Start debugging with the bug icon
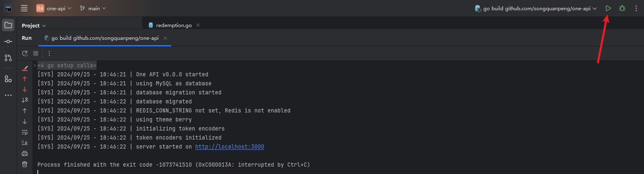 coord(622,8)
